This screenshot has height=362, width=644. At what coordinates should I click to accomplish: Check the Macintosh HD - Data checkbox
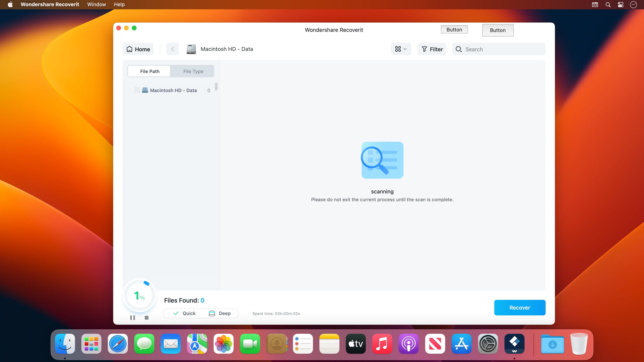coord(137,90)
